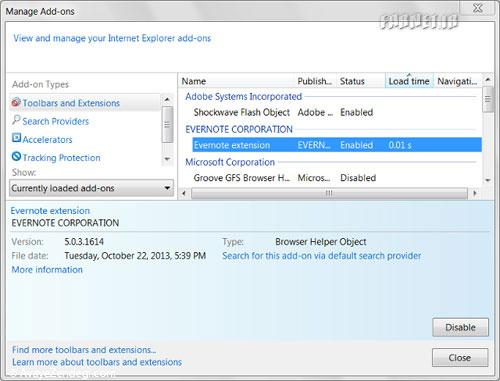This screenshot has height=381, width=500.
Task: Click the Disable button
Action: click(460, 327)
